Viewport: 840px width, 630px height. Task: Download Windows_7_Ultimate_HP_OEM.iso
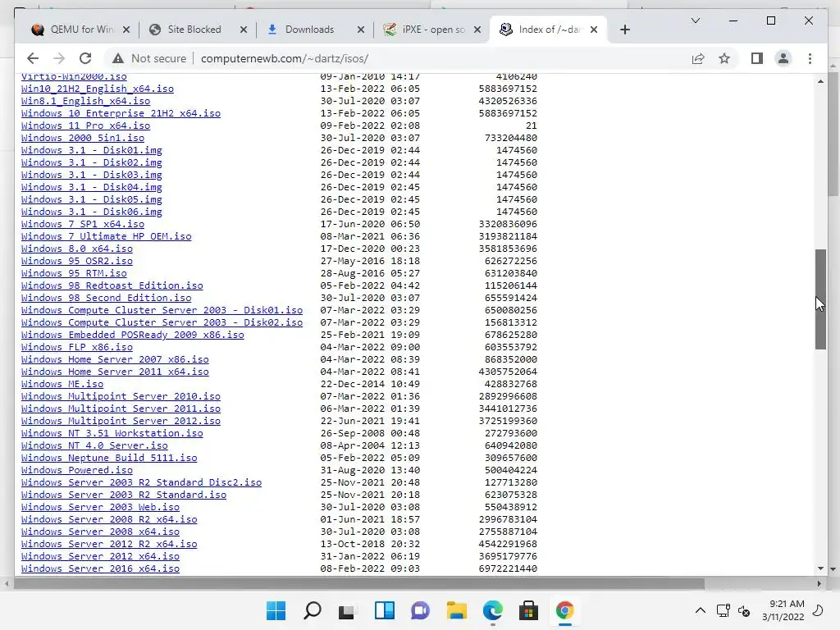106,236
